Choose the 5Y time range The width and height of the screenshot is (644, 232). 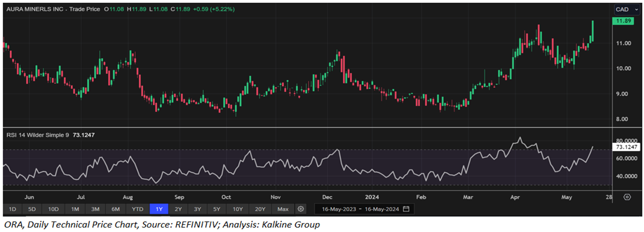pos(217,209)
